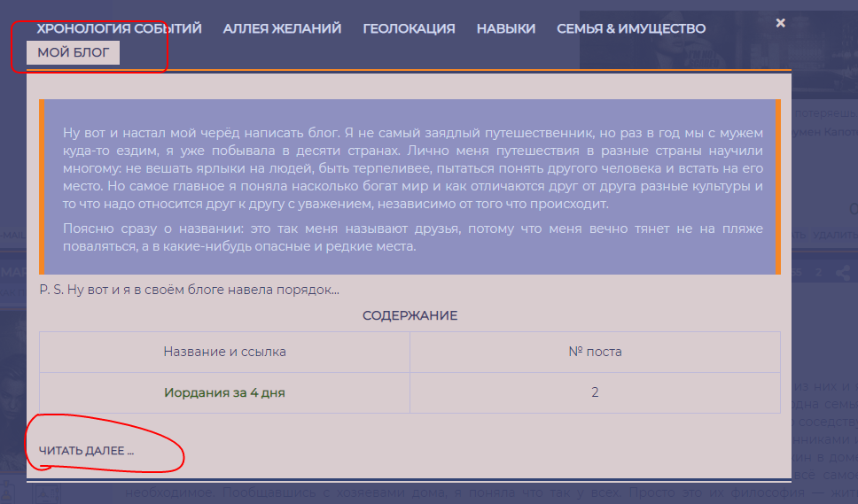Go to Семья & имущество tab

[631, 28]
